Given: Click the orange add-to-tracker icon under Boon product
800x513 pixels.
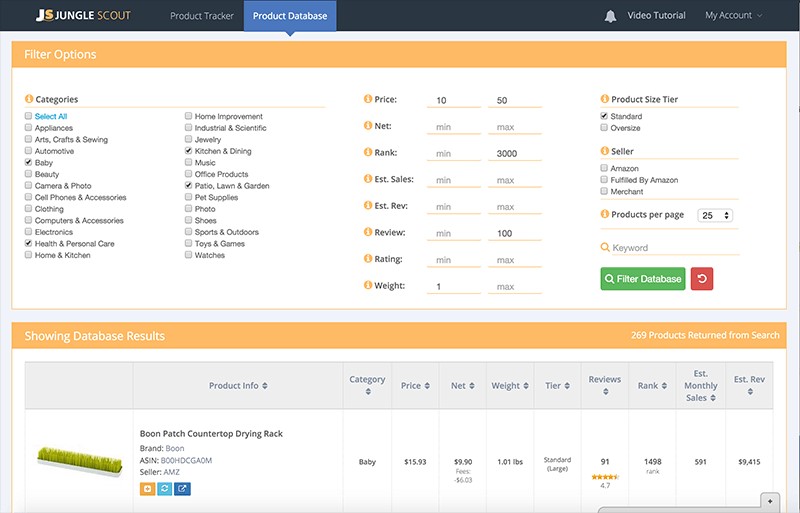Looking at the screenshot, I should pyautogui.click(x=147, y=489).
